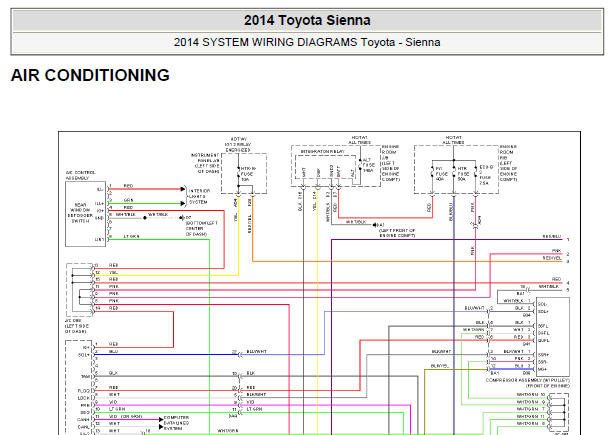
Task: Click the "COMPUTER DATA LINES SYSTEM" label
Action: tap(176, 423)
